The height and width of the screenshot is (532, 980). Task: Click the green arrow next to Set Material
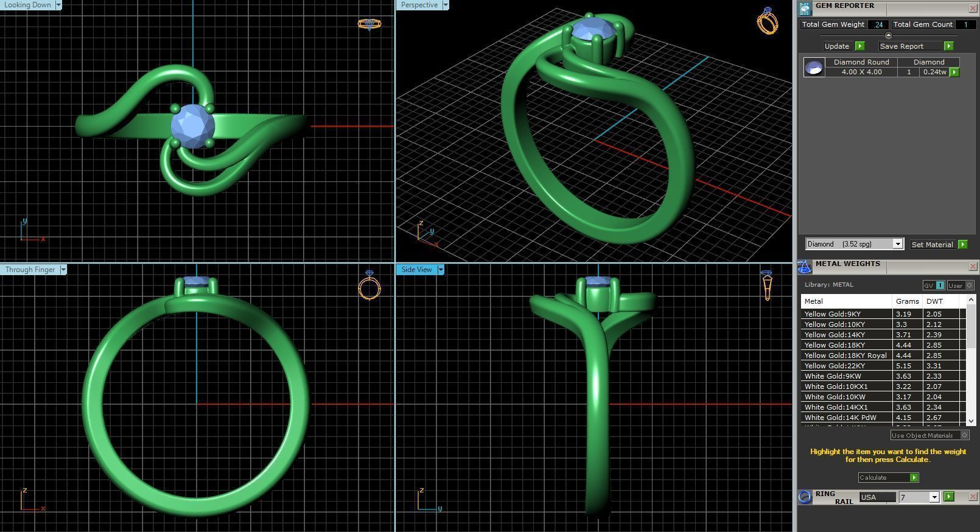coord(962,245)
